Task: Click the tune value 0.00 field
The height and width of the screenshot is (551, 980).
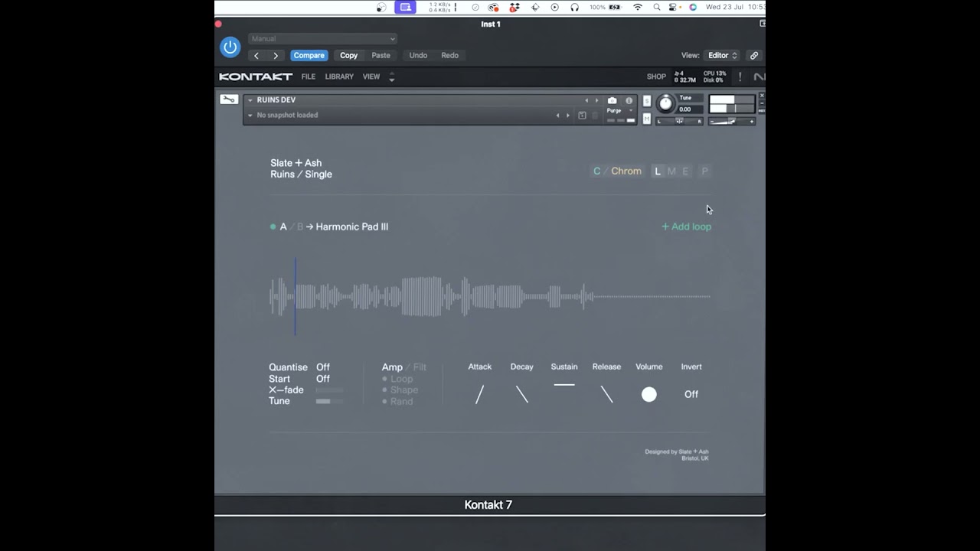Action: [690, 109]
